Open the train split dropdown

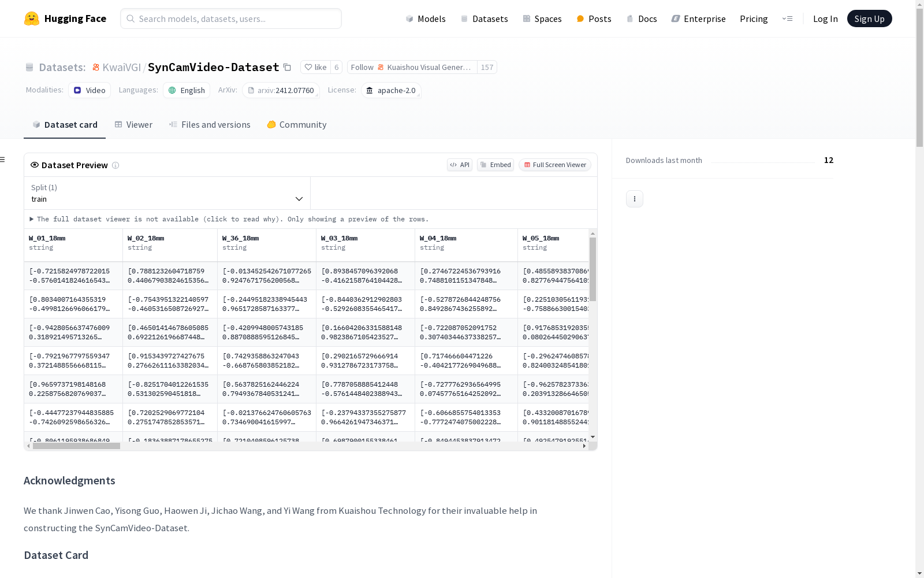tap(167, 193)
